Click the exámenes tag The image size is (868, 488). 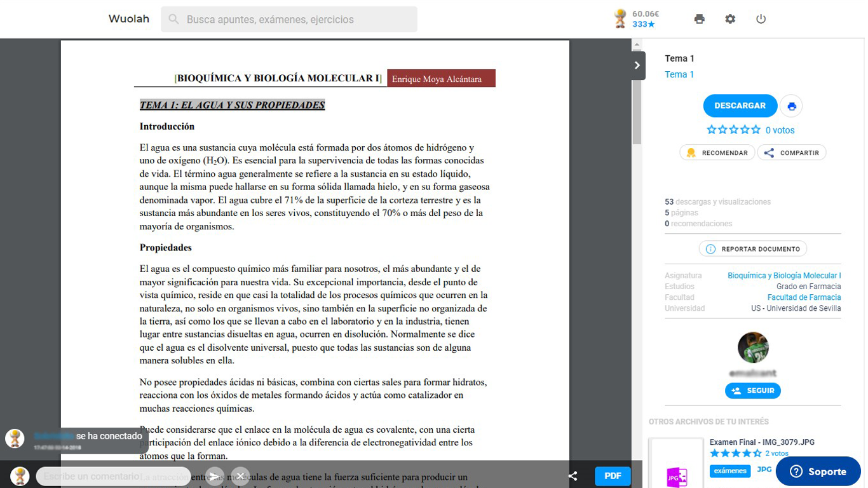(730, 471)
